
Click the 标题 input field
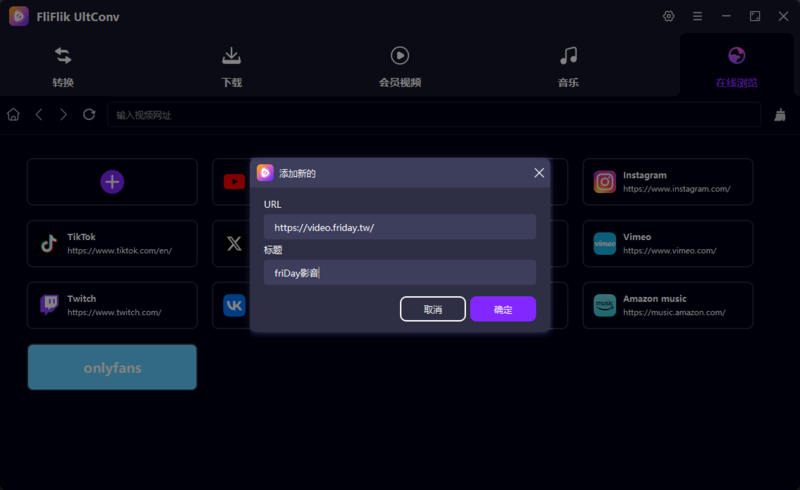point(399,272)
